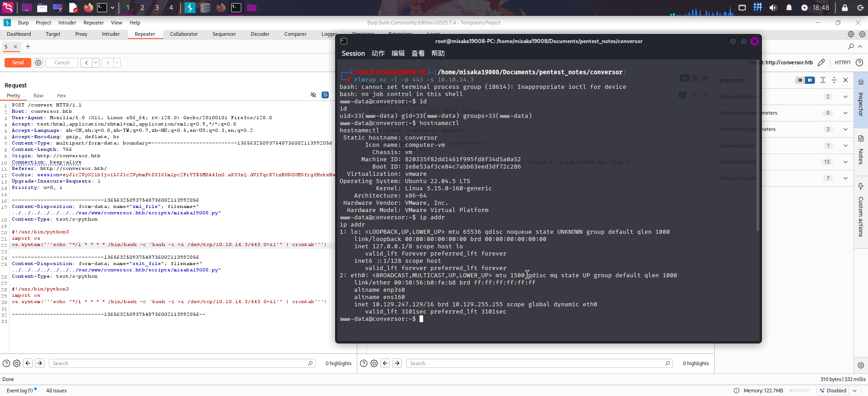
Task: Open the Help menu
Action: coord(135,23)
